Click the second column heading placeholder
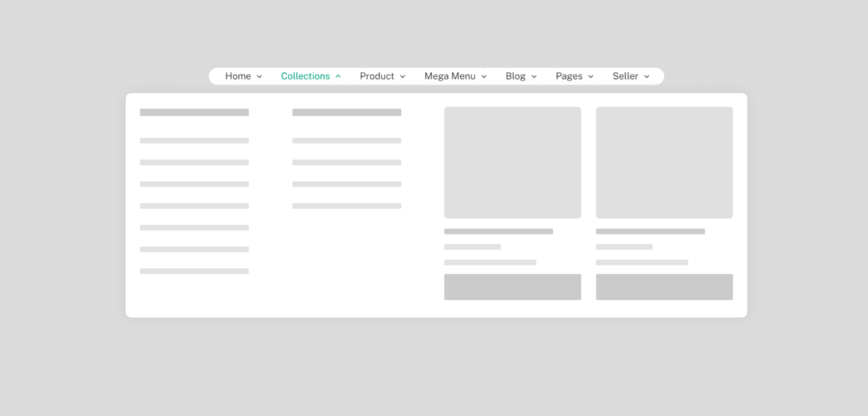868x416 pixels. (347, 112)
